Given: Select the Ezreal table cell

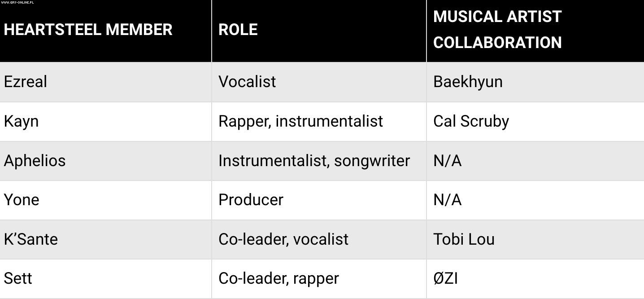Looking at the screenshot, I should point(26,82).
